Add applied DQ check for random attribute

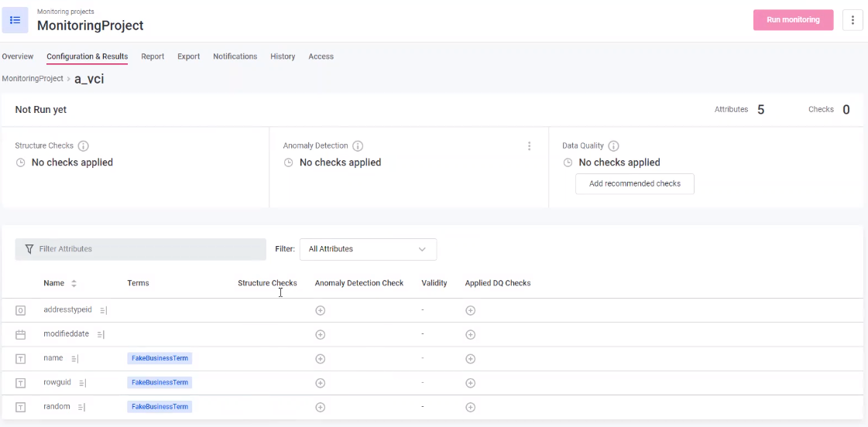click(470, 407)
